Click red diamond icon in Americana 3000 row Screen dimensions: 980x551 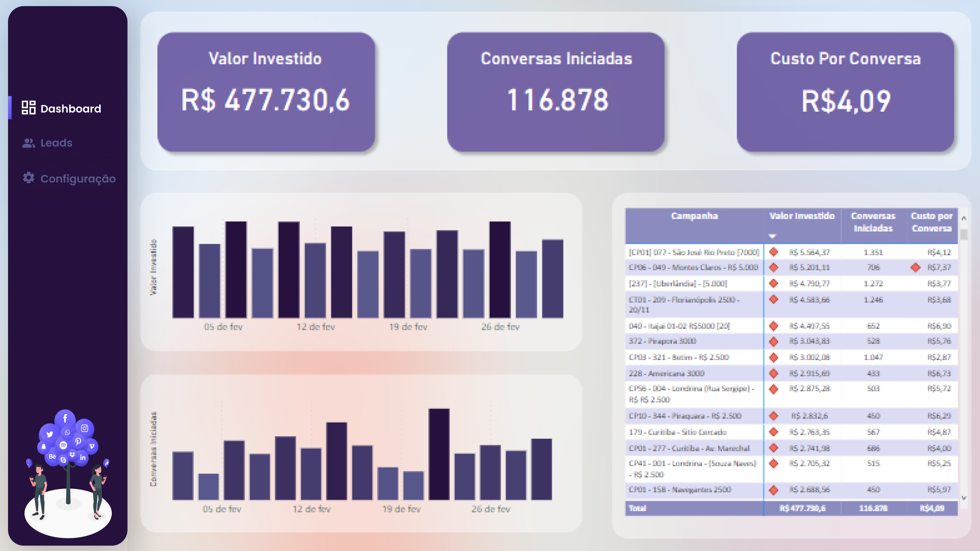pos(774,373)
